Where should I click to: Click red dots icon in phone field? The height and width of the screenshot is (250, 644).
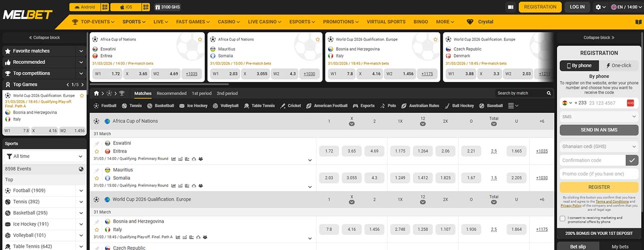(x=630, y=103)
